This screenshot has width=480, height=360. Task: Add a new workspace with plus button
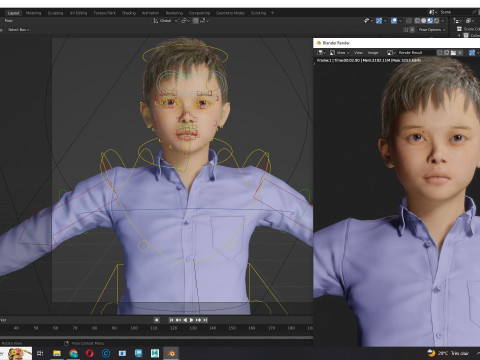(272, 13)
